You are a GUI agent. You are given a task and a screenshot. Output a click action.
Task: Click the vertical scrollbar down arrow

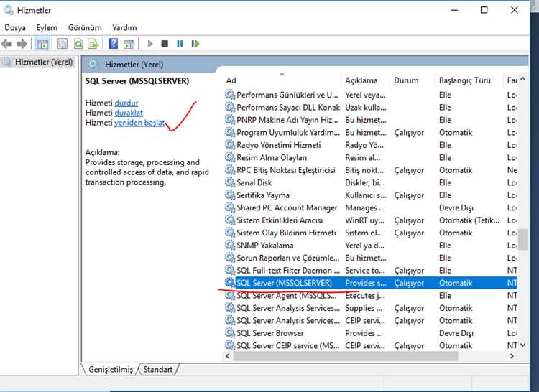click(x=523, y=345)
